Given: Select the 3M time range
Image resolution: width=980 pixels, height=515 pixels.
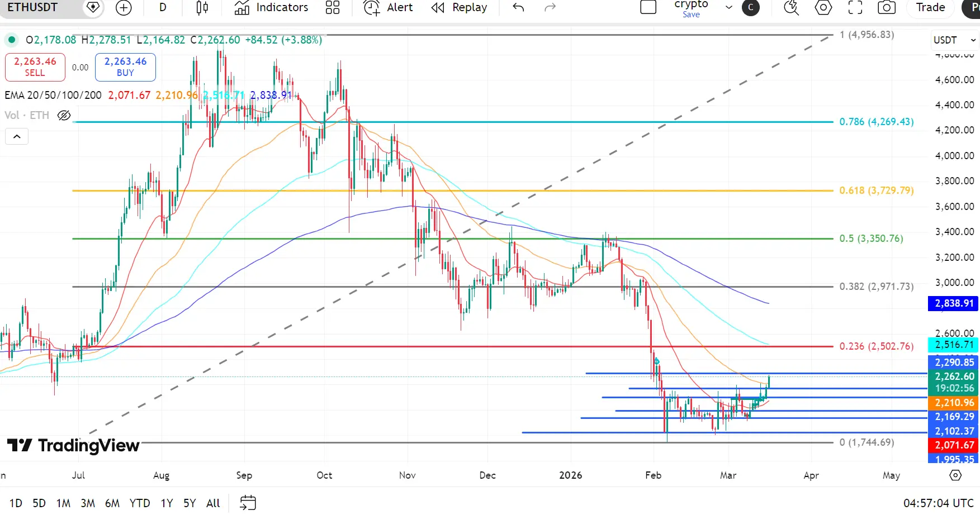Looking at the screenshot, I should 88,503.
